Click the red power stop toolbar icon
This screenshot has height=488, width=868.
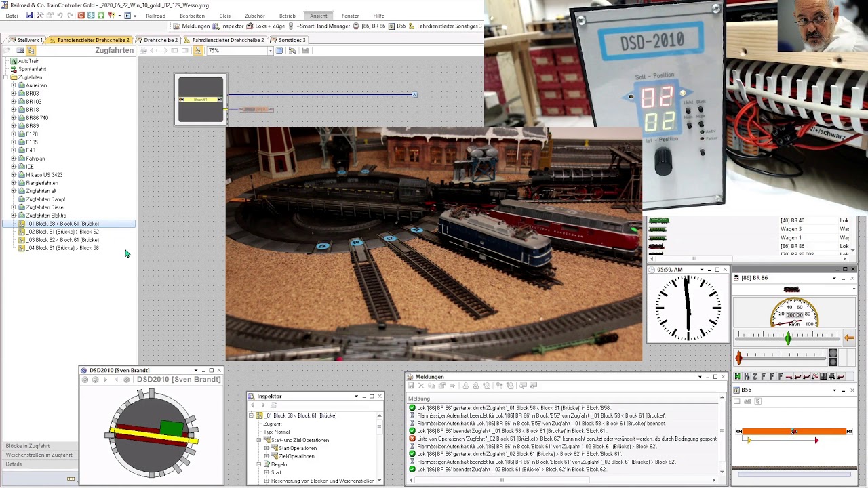[x=81, y=15]
